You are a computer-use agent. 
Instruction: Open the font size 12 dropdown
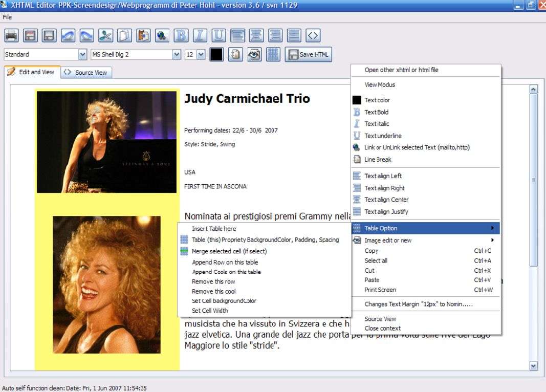[x=201, y=54]
